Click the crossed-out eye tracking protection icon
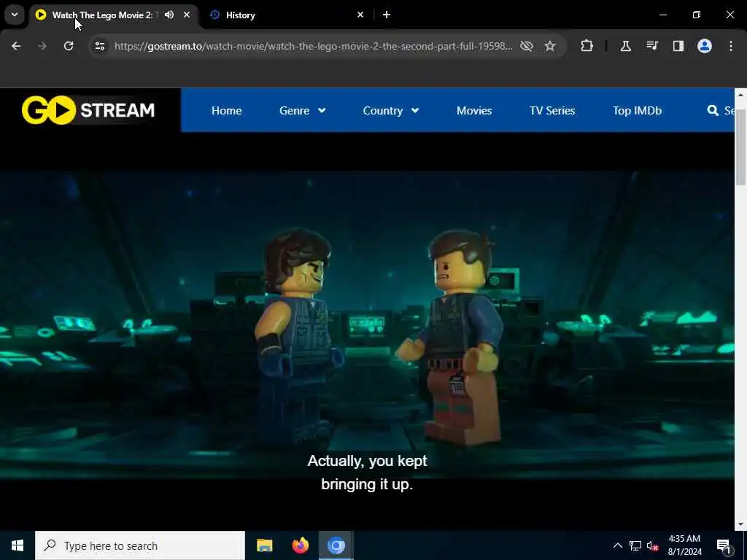Image resolution: width=747 pixels, height=560 pixels. pos(527,46)
